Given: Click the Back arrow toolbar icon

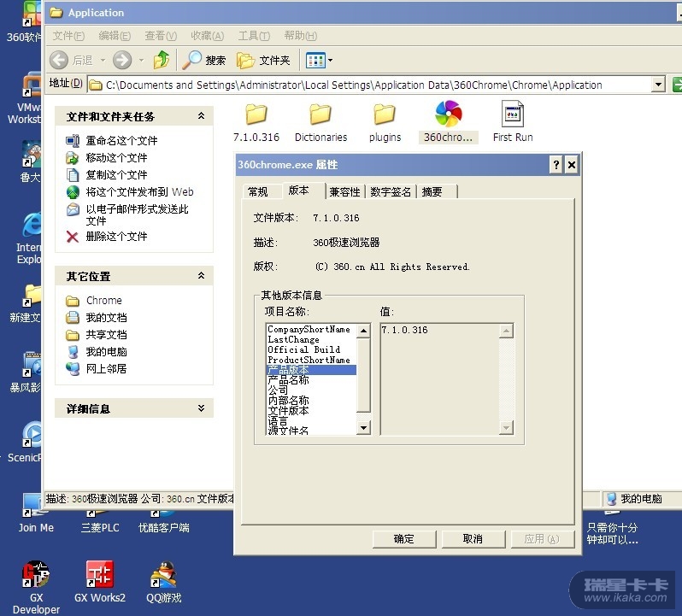Looking at the screenshot, I should click(x=59, y=60).
